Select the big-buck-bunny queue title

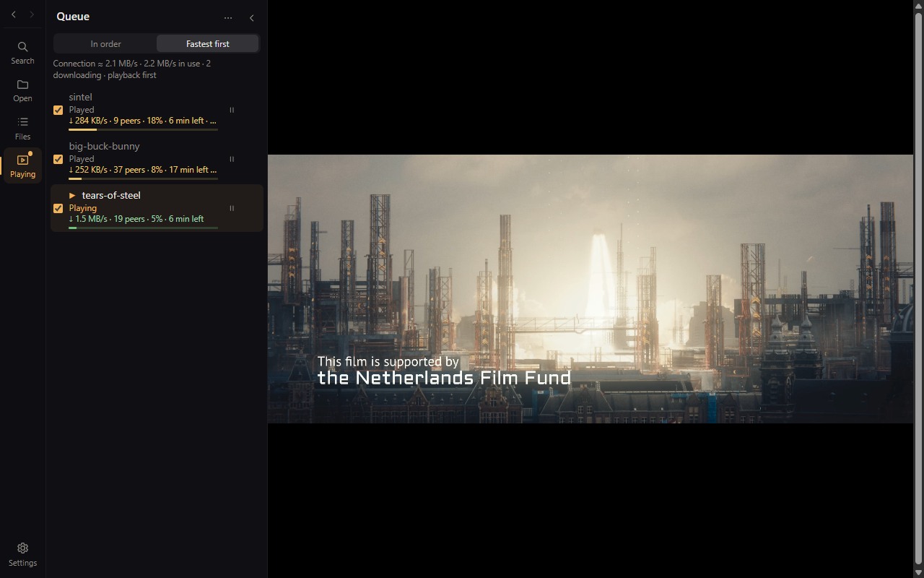[x=105, y=146]
